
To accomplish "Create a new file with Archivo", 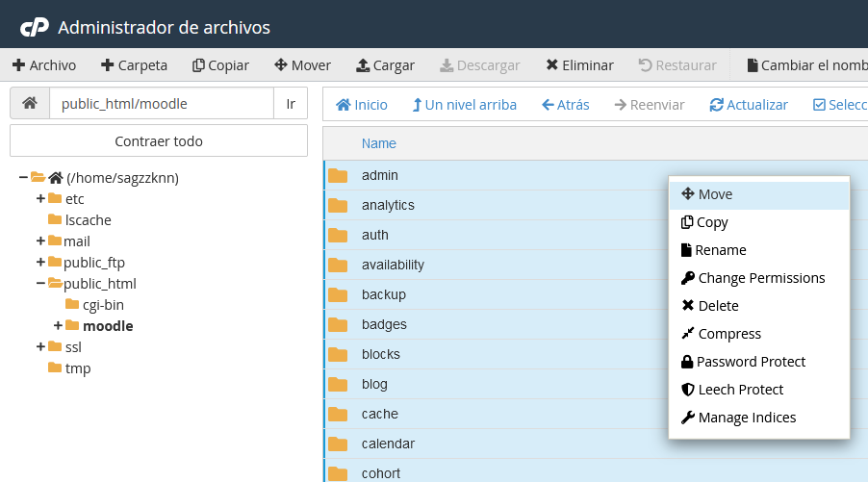I will click(x=44, y=65).
